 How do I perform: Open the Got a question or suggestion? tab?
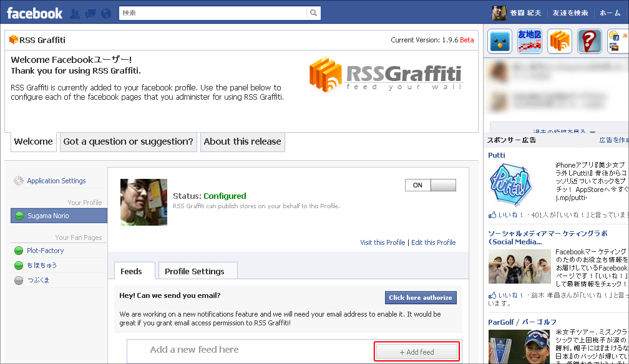tap(129, 142)
